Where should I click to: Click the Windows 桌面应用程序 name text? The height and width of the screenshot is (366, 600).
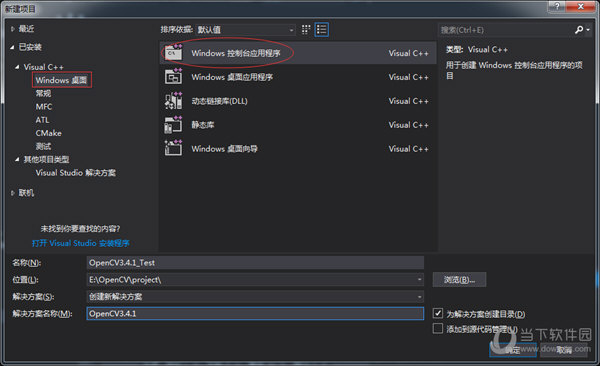[x=232, y=77]
